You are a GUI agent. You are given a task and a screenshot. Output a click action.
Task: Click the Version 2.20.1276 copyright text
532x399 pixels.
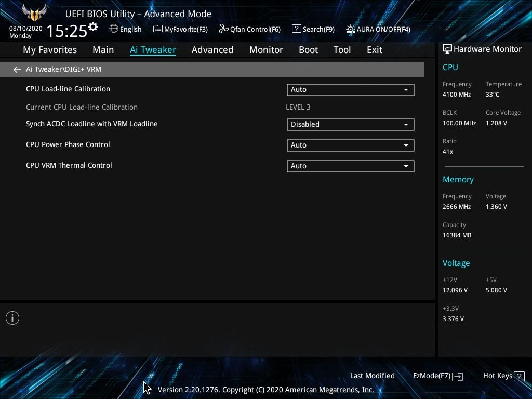tap(265, 390)
